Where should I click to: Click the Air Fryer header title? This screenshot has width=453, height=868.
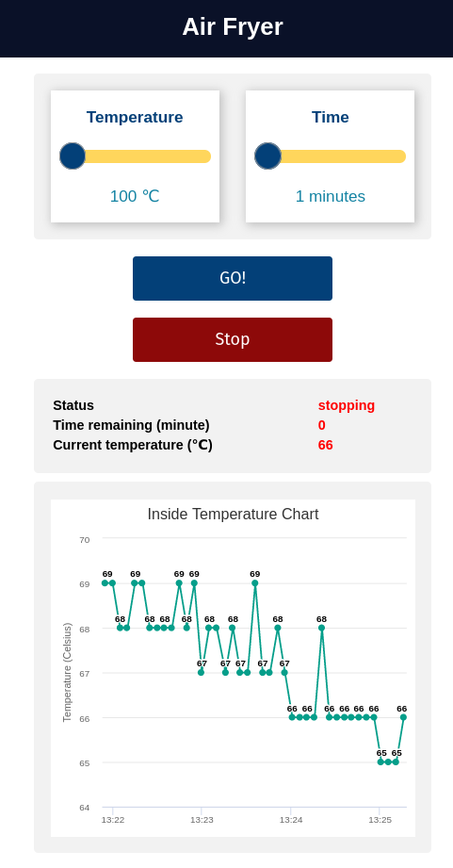233,26
